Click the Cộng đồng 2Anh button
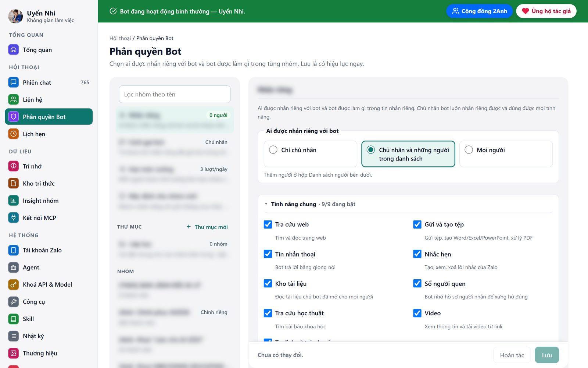Screen dimensions: 588x368 [479, 11]
